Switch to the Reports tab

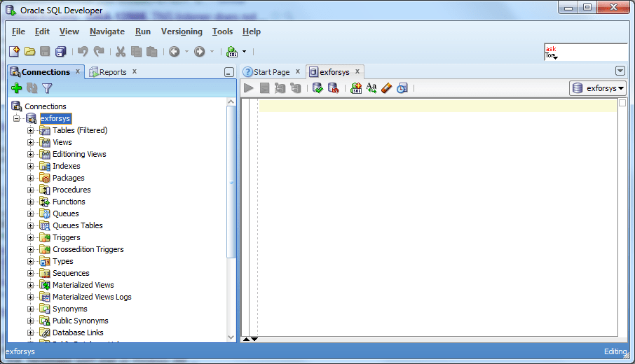point(108,72)
